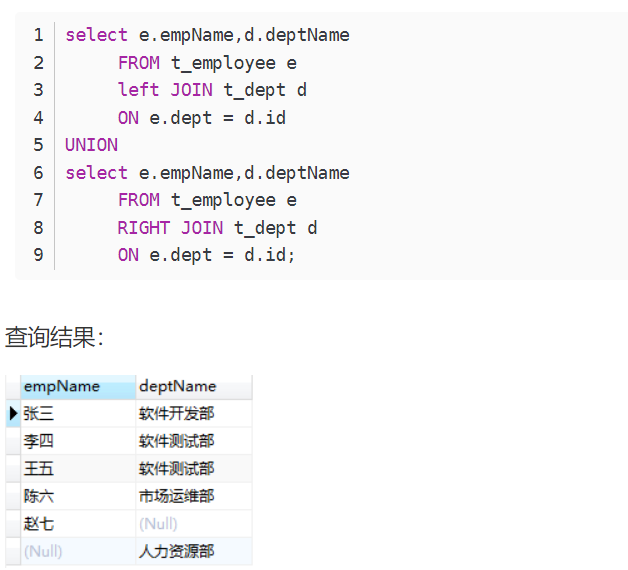Click the 查询结果 heading text
This screenshot has width=628, height=570.
(x=54, y=337)
